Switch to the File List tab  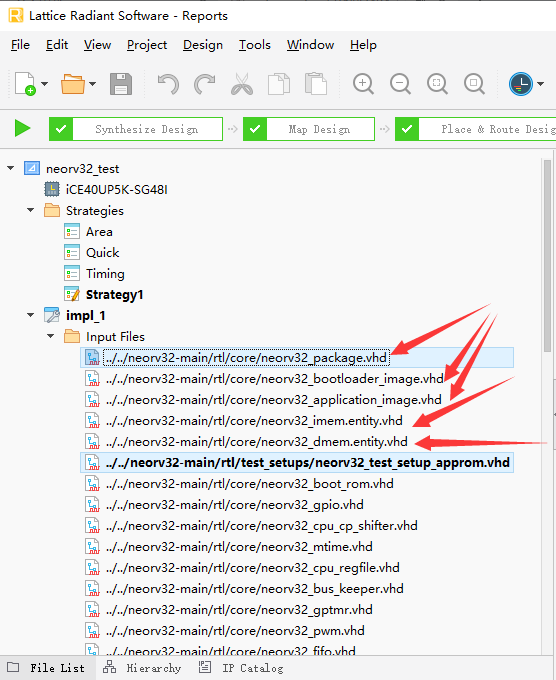click(x=46, y=668)
